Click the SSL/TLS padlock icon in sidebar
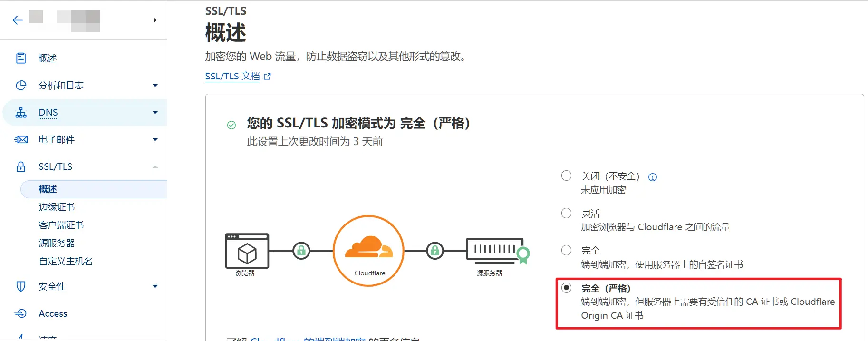This screenshot has height=341, width=868. pyautogui.click(x=21, y=166)
